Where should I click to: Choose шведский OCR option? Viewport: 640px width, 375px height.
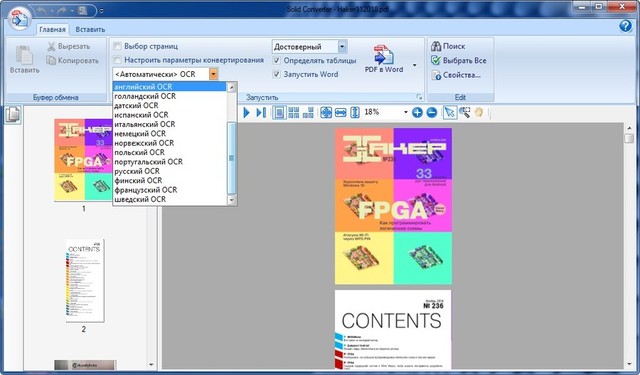point(169,199)
